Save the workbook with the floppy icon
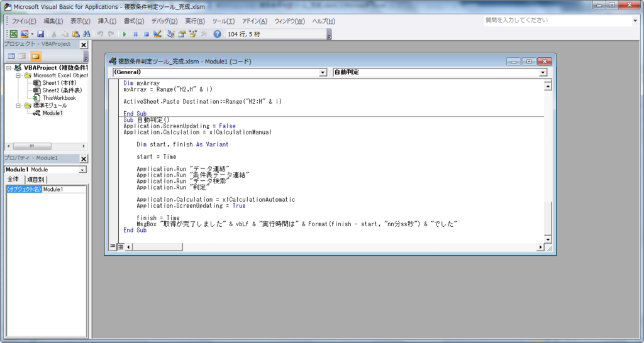The height and width of the screenshot is (343, 644). point(40,34)
